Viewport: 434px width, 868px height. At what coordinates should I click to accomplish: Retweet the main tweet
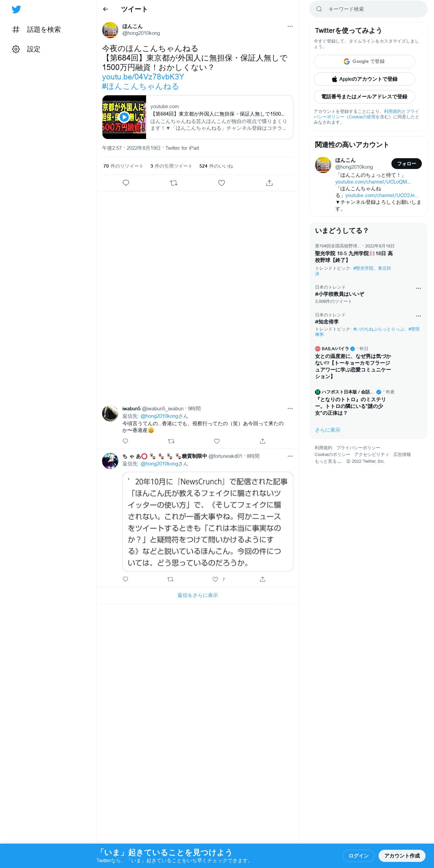pos(174,183)
